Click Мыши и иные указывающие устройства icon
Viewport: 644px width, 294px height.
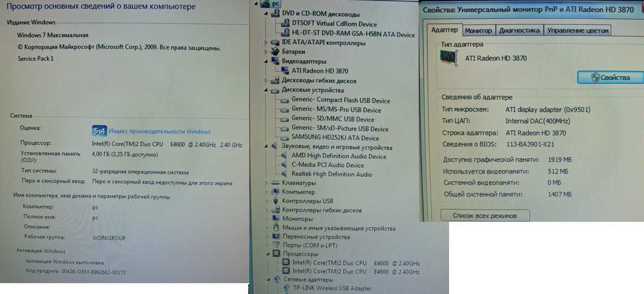click(x=276, y=228)
